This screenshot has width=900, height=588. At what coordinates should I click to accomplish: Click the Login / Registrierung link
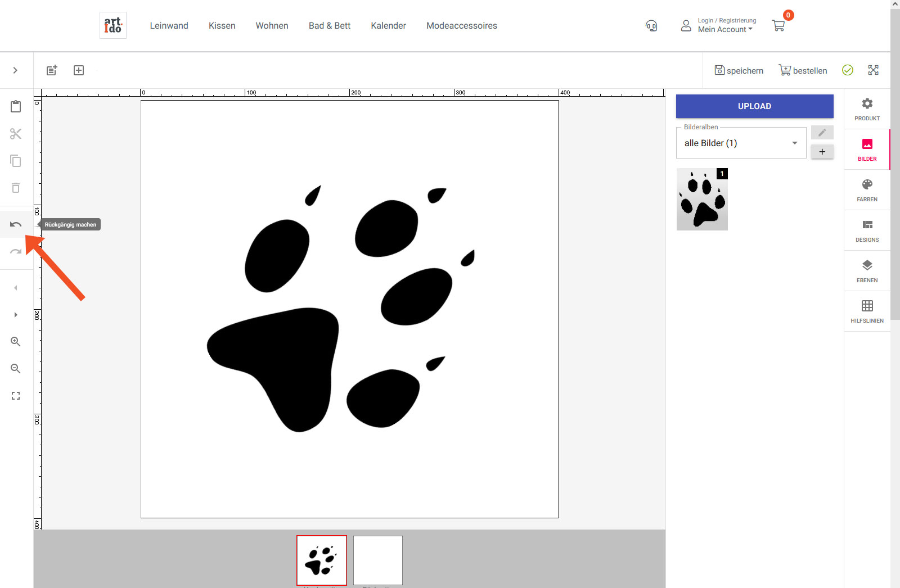(727, 20)
